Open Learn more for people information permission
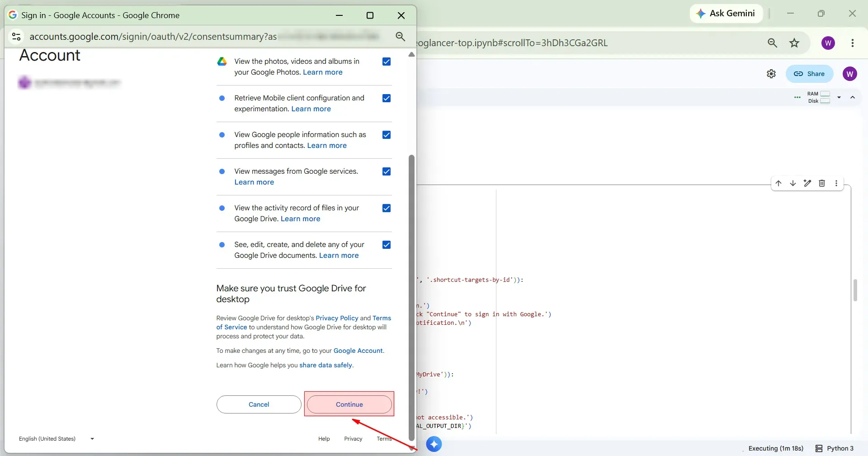868x456 pixels. tap(327, 146)
